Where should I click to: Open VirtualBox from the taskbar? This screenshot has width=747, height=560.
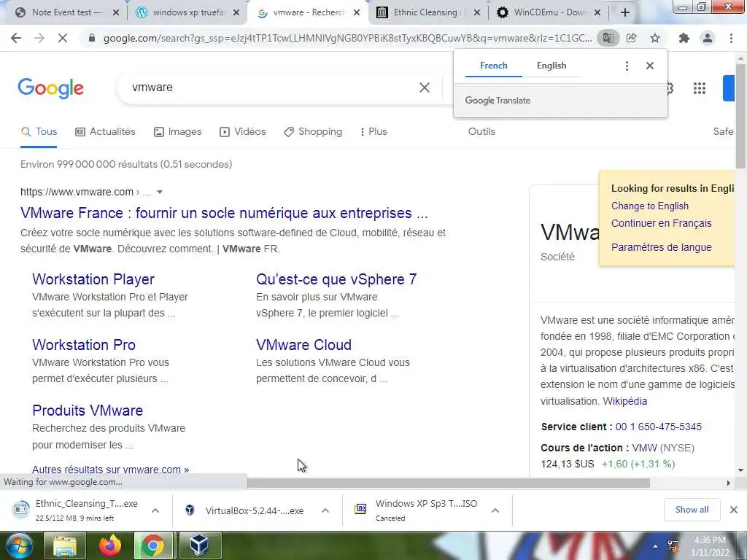tap(199, 546)
